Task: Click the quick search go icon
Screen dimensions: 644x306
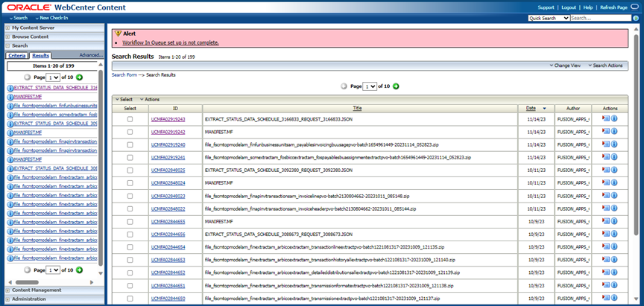Action: tap(636, 18)
